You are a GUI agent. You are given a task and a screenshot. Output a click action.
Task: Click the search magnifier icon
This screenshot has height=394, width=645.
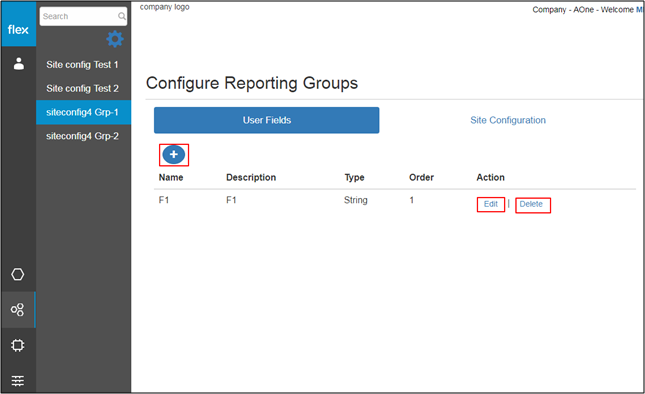(122, 16)
